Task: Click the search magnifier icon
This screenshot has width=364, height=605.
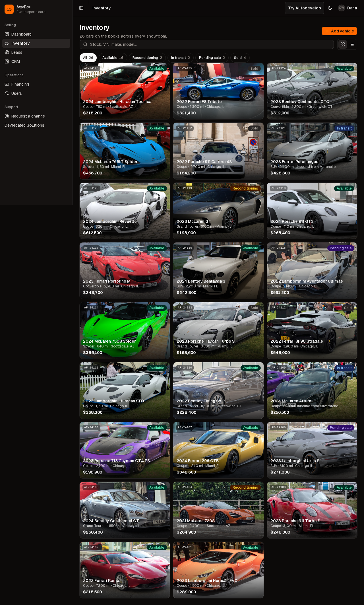Action: click(x=85, y=44)
